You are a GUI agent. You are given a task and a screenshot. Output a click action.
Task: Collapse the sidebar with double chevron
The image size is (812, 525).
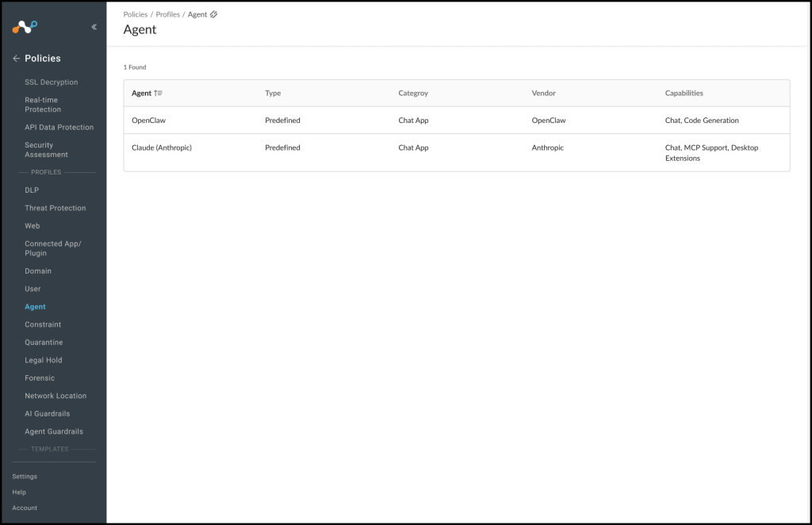coord(94,27)
